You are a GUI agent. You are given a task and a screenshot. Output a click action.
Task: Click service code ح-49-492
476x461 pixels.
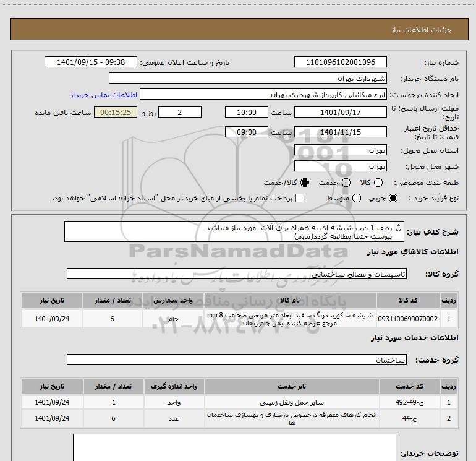[409, 402]
